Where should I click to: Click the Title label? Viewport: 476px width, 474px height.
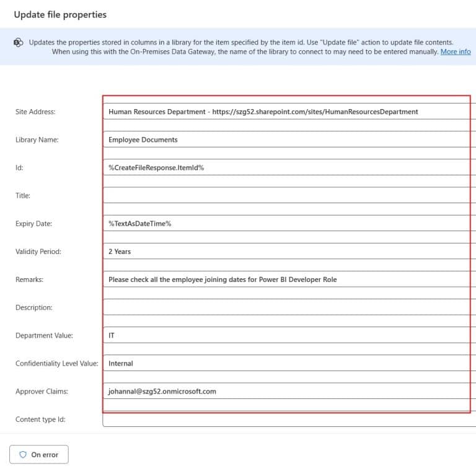click(23, 196)
